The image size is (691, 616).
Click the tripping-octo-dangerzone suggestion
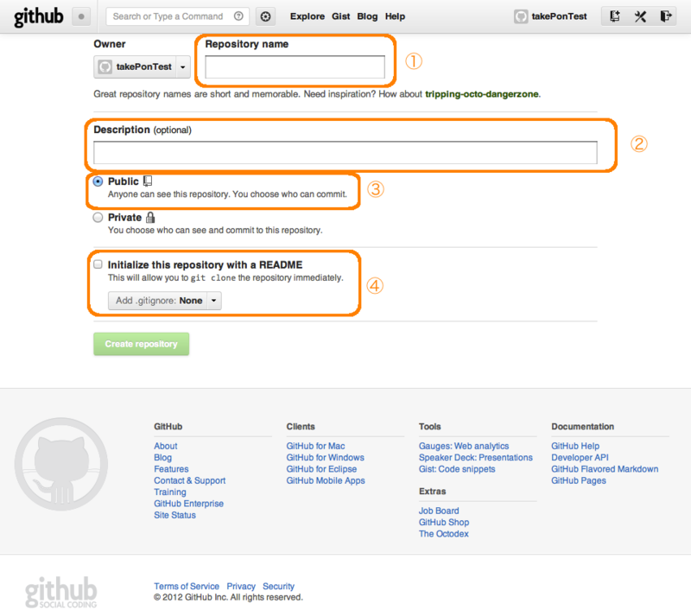tap(482, 94)
